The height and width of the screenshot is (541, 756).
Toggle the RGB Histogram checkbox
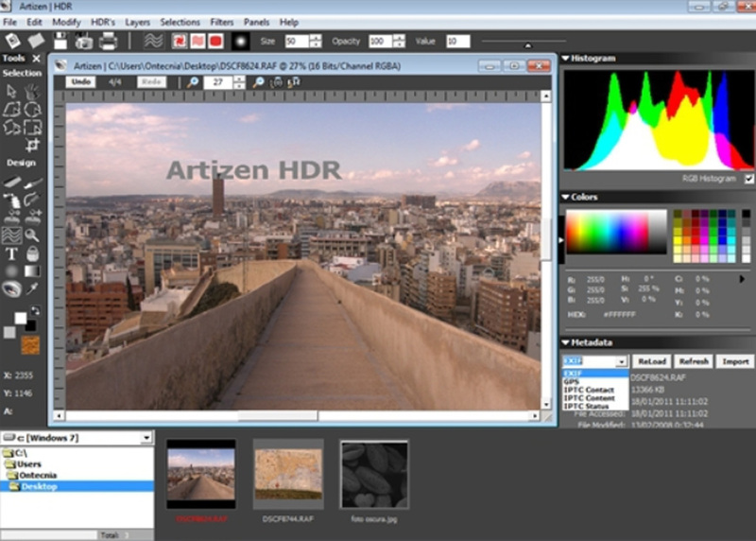pos(749,179)
